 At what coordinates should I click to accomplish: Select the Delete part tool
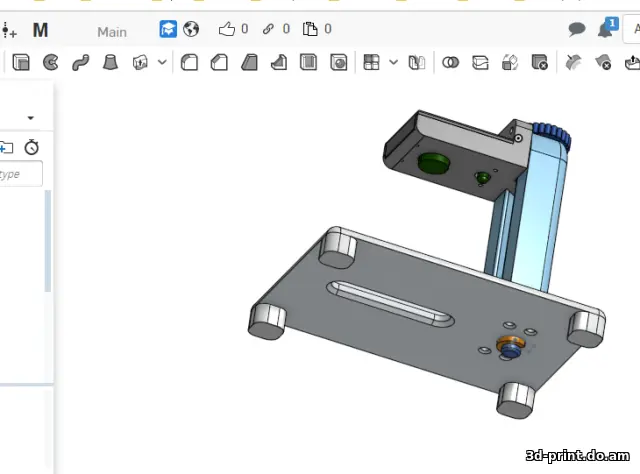point(540,62)
